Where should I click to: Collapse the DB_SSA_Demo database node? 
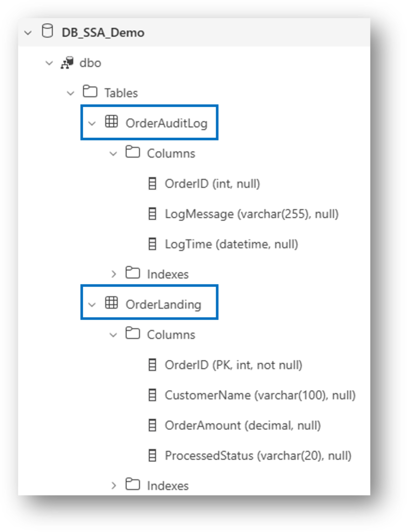pos(28,33)
